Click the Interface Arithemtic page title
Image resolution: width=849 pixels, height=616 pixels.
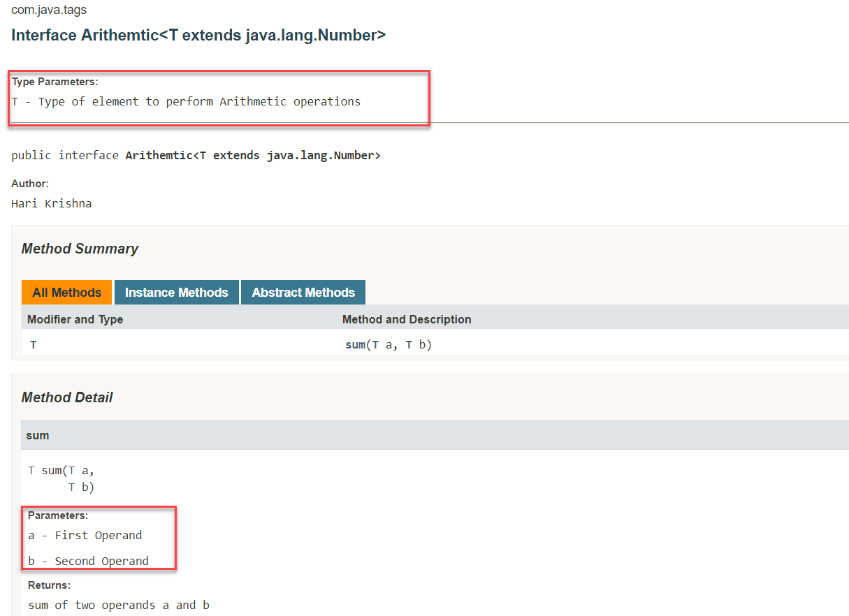[198, 34]
